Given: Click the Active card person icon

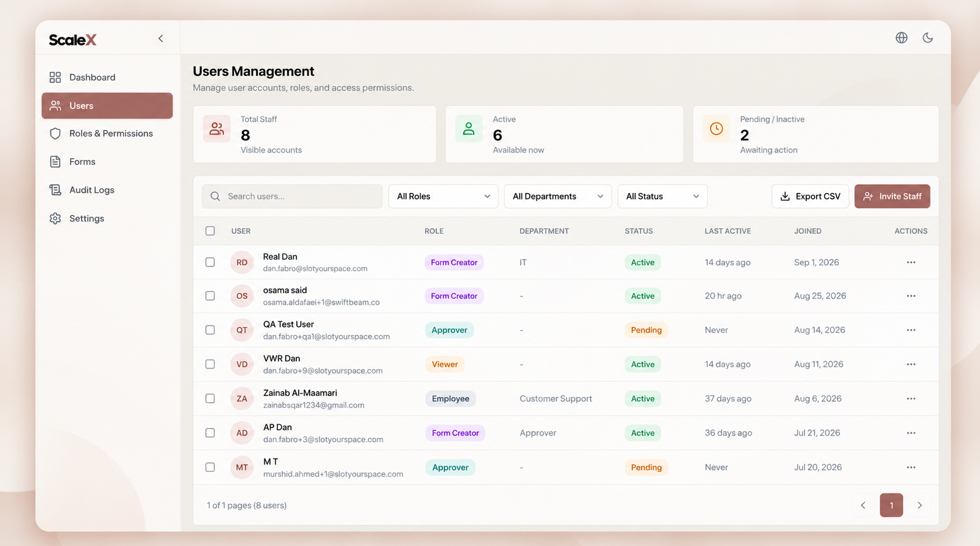Looking at the screenshot, I should click(x=469, y=129).
